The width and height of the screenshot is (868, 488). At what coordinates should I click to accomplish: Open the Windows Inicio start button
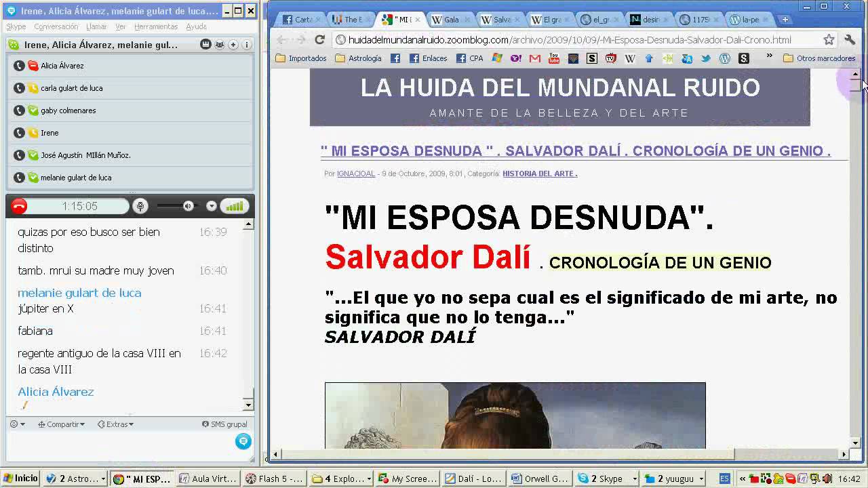click(x=20, y=479)
